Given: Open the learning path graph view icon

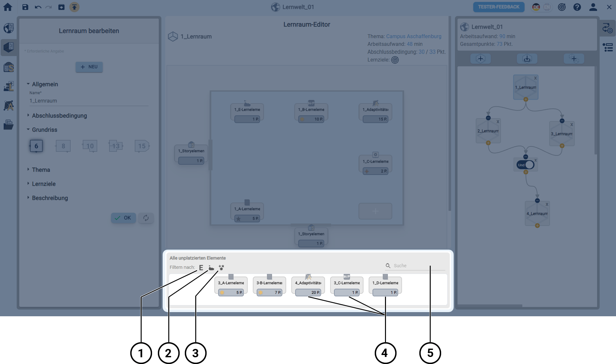Looking at the screenshot, I should 607,28.
